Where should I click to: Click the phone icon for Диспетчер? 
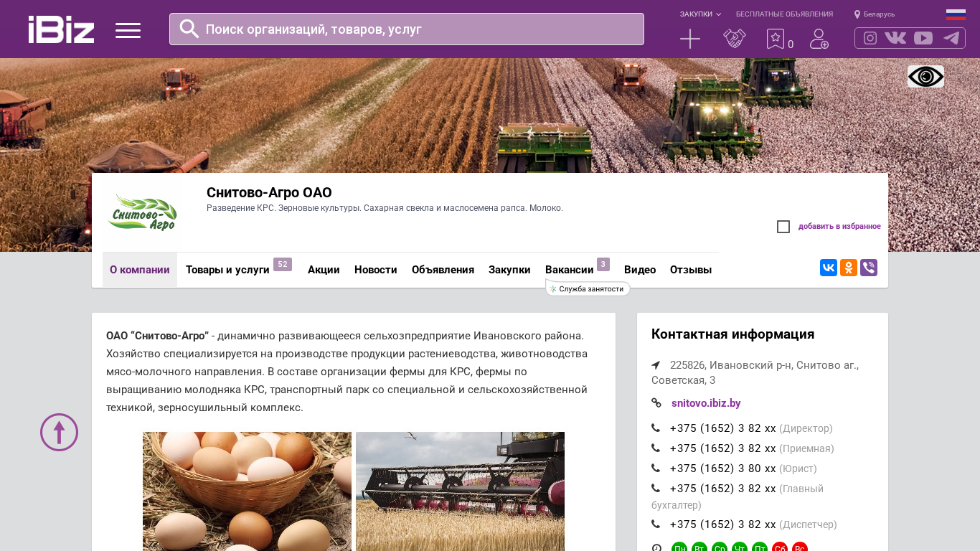coord(656,524)
